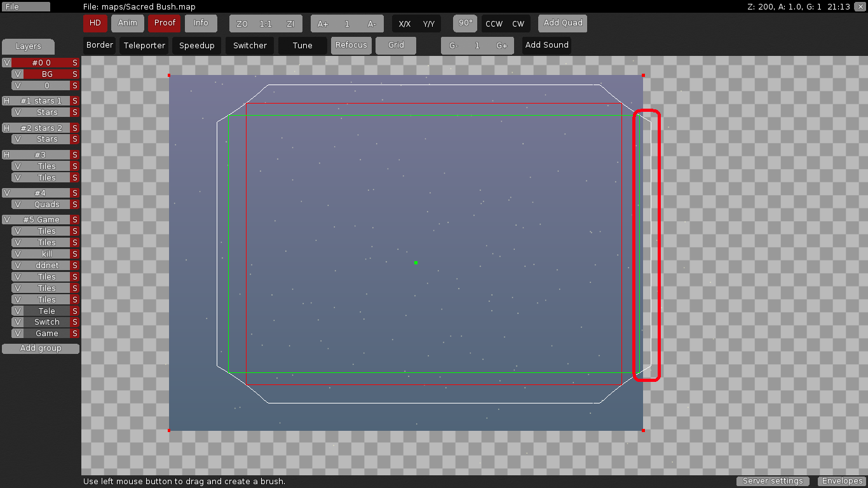Hide the ddnet layer
The height and width of the screenshot is (488, 868).
point(17,265)
